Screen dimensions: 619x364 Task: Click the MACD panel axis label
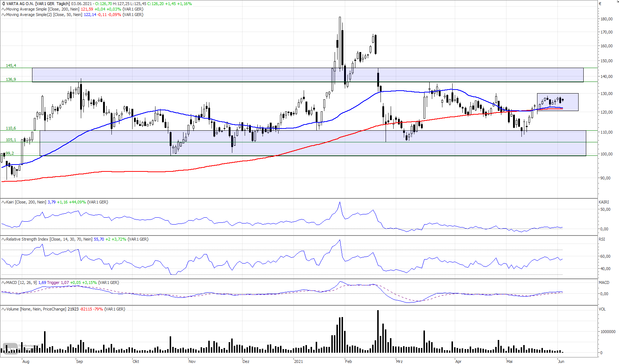pos(604,282)
